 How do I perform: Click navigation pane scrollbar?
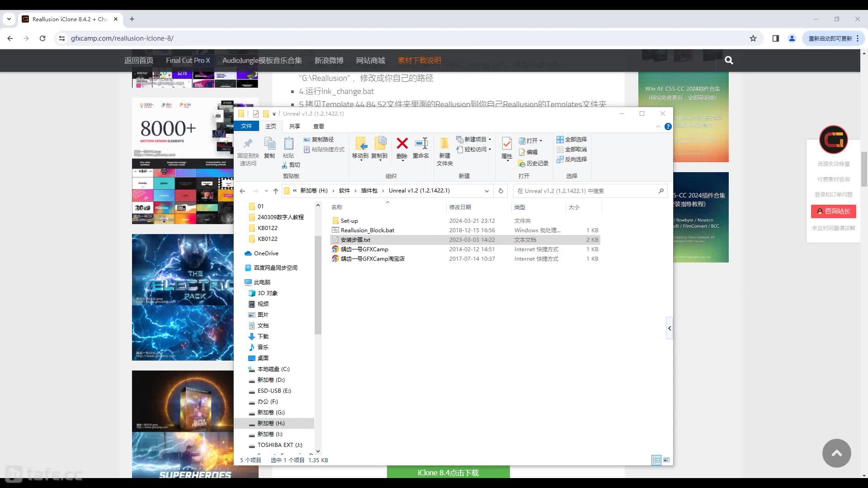[x=318, y=285]
